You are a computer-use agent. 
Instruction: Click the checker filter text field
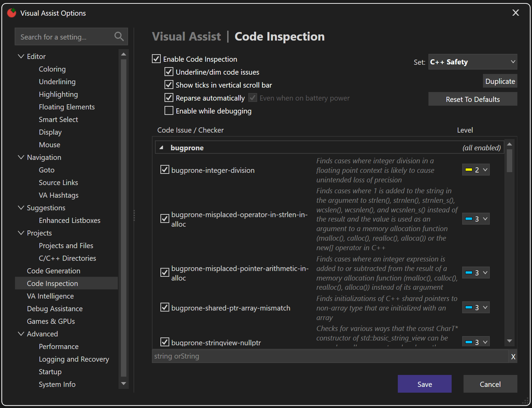tap(330, 356)
